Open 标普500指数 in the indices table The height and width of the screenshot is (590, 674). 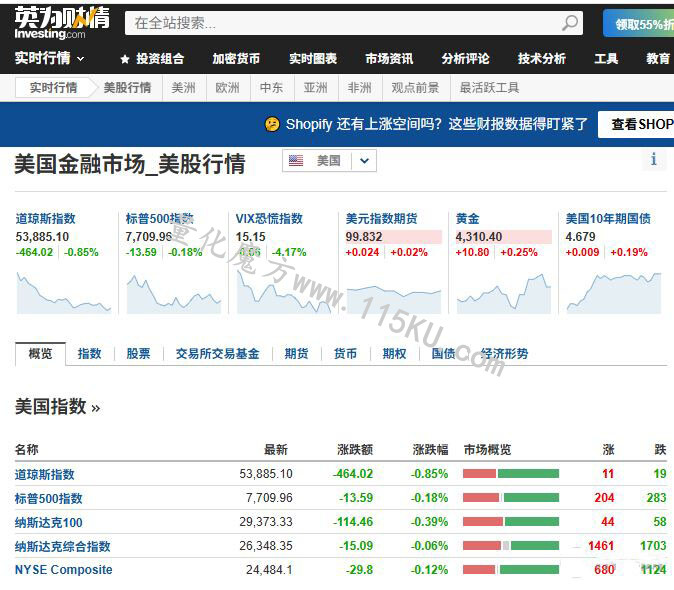pos(49,498)
